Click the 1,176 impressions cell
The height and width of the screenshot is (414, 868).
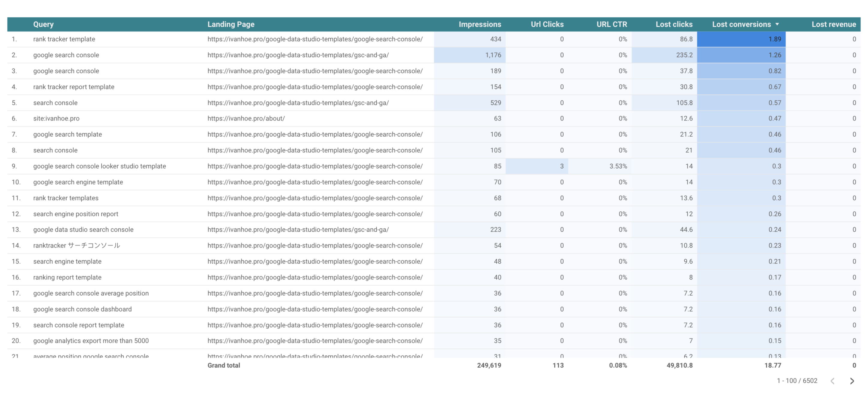470,55
